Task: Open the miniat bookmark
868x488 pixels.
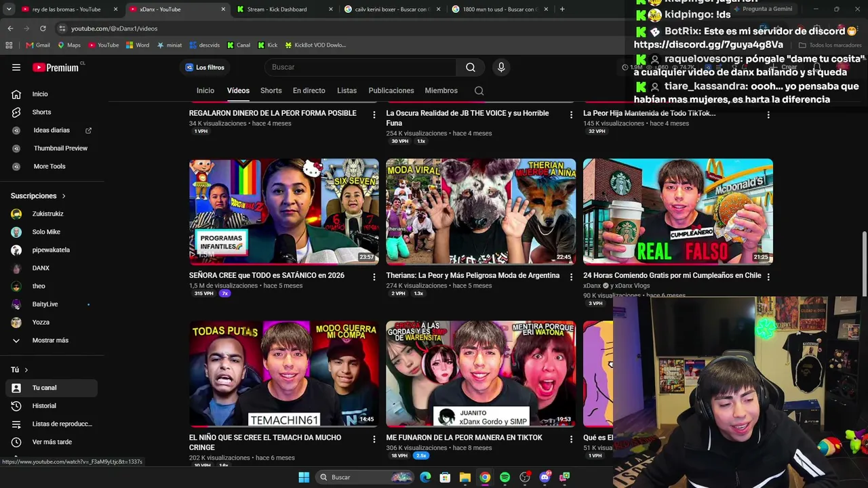Action: tap(170, 45)
